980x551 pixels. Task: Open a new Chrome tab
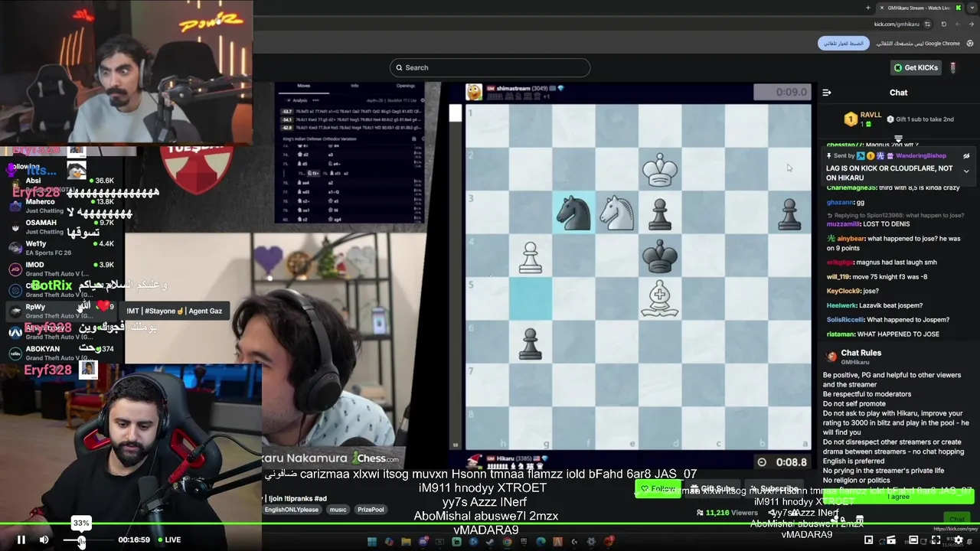pos(868,8)
